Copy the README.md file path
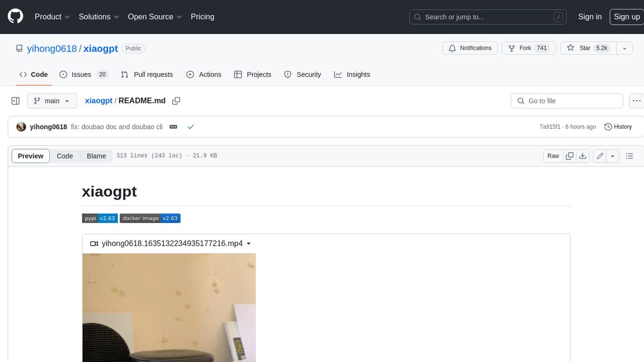 coord(176,101)
